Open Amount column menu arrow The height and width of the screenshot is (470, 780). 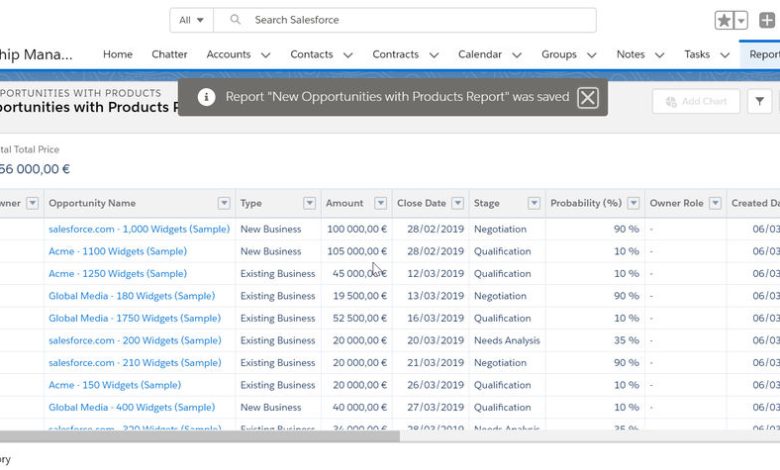point(381,203)
